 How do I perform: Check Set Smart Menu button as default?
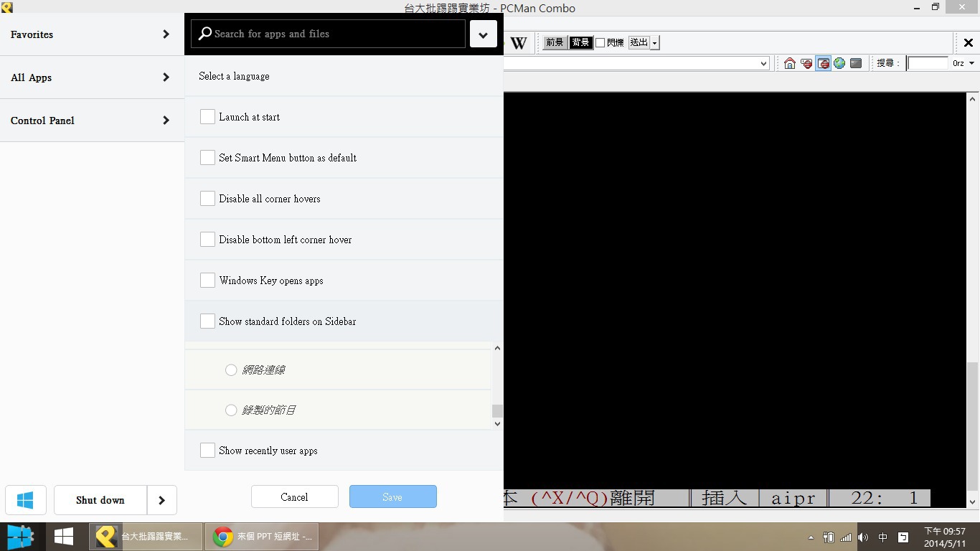(x=207, y=157)
